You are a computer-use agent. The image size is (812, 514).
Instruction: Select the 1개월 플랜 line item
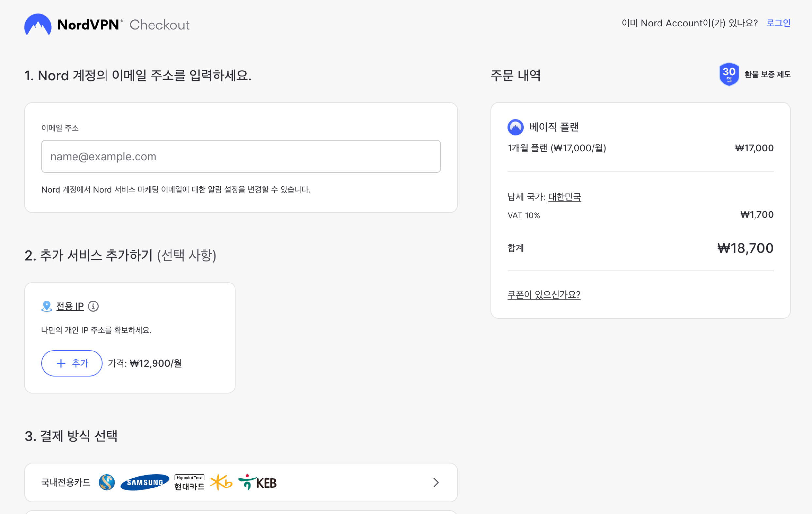click(x=556, y=148)
